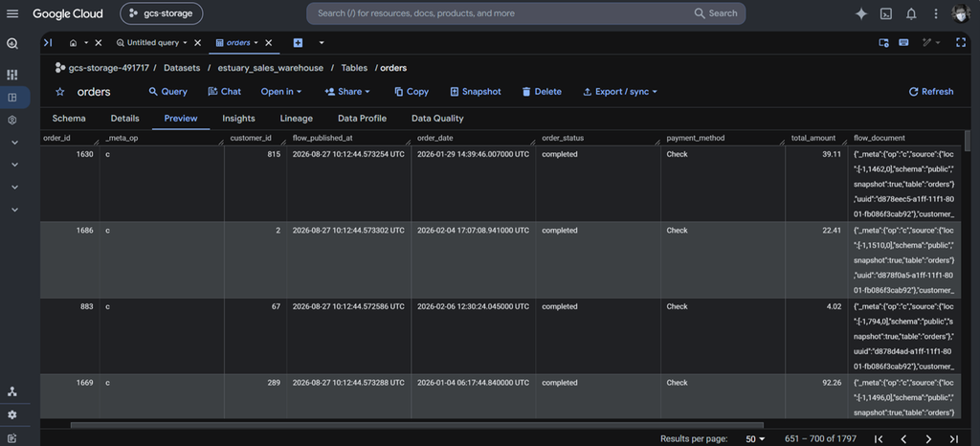Viewport: 980px width, 446px height.
Task: Click the hexagon icon in left sidebar
Action: [12, 120]
